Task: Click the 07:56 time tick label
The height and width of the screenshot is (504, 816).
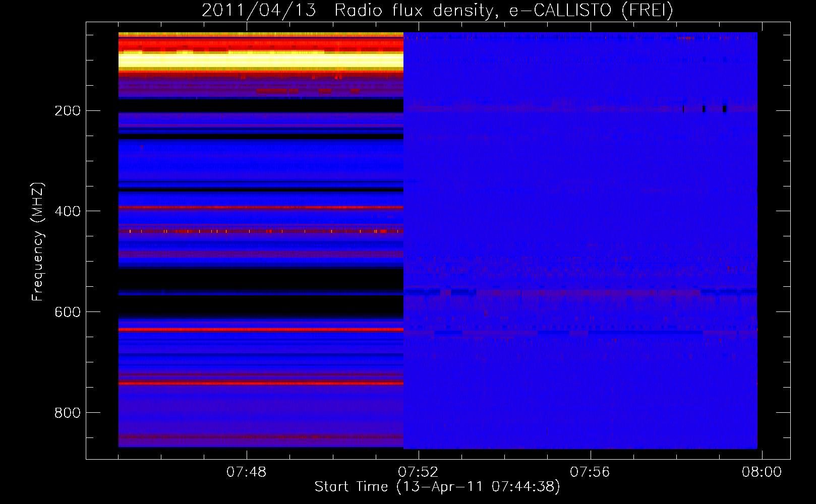Action: pyautogui.click(x=590, y=472)
